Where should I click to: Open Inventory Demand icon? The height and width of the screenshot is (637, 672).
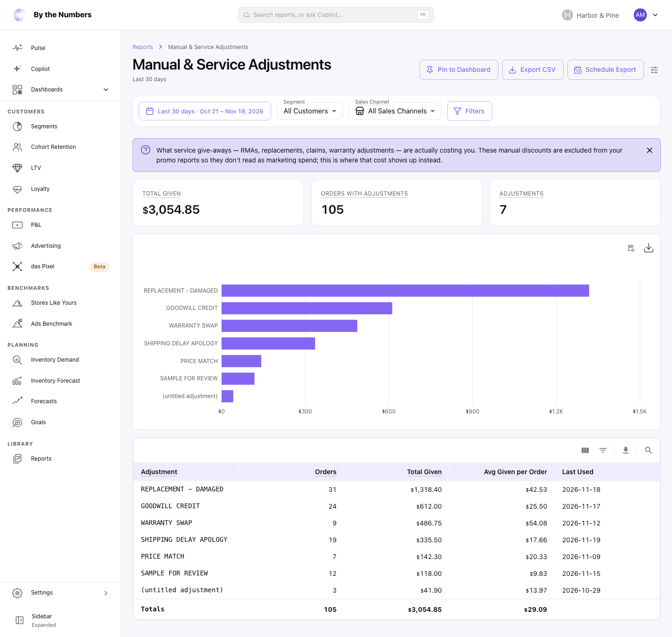pos(17,360)
